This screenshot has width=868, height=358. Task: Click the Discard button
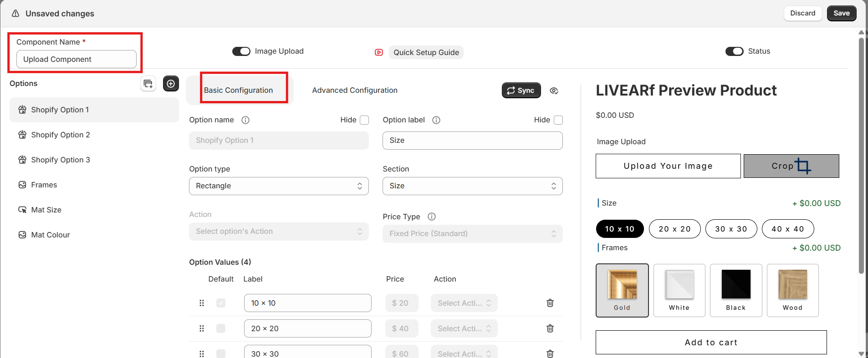pyautogui.click(x=802, y=13)
